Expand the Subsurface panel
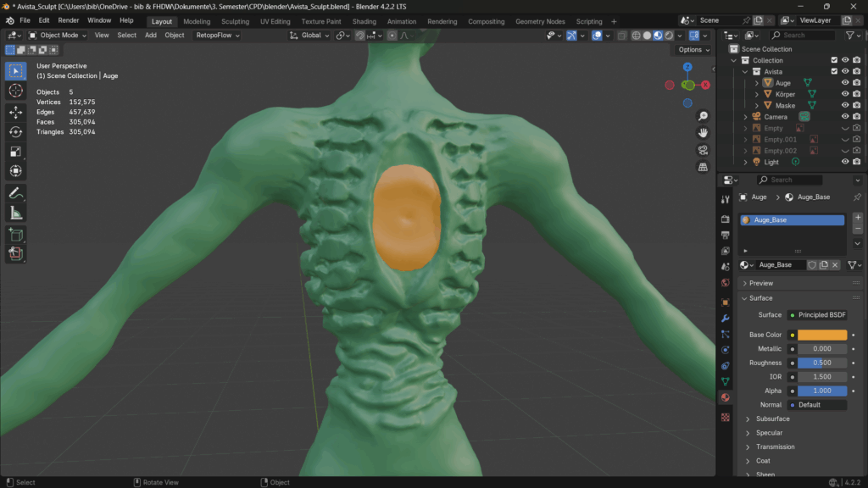Viewport: 868px width, 488px height. (x=772, y=419)
